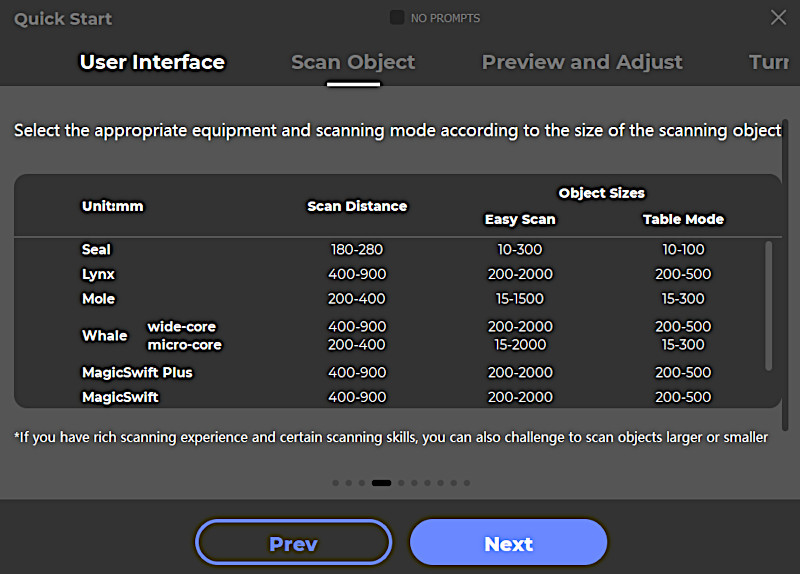Image resolution: width=800 pixels, height=574 pixels.
Task: Click the micro-core label
Action: 185,345
